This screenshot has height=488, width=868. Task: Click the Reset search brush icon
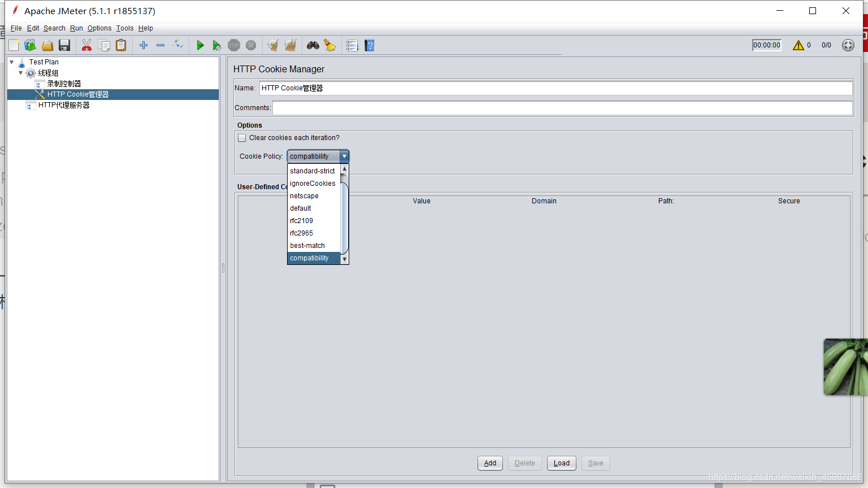pos(330,45)
